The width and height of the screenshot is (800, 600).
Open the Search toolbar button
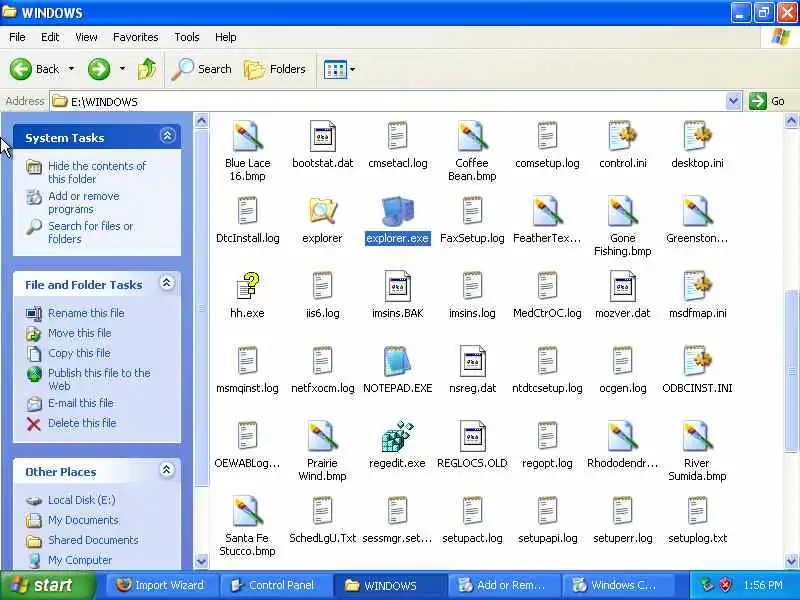point(202,69)
